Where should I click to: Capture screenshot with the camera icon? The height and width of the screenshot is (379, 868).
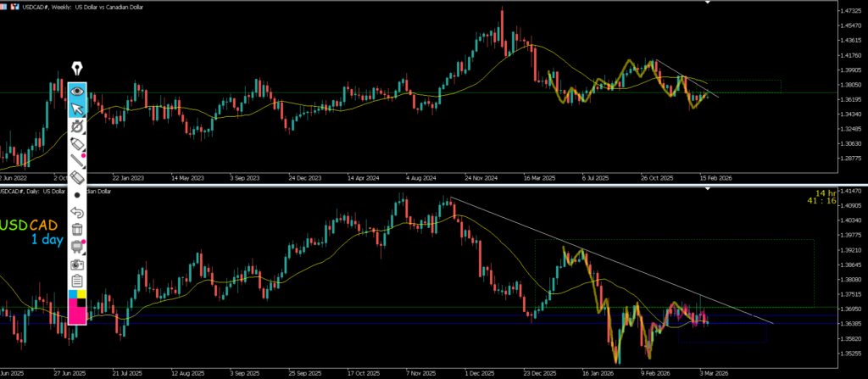[77, 263]
